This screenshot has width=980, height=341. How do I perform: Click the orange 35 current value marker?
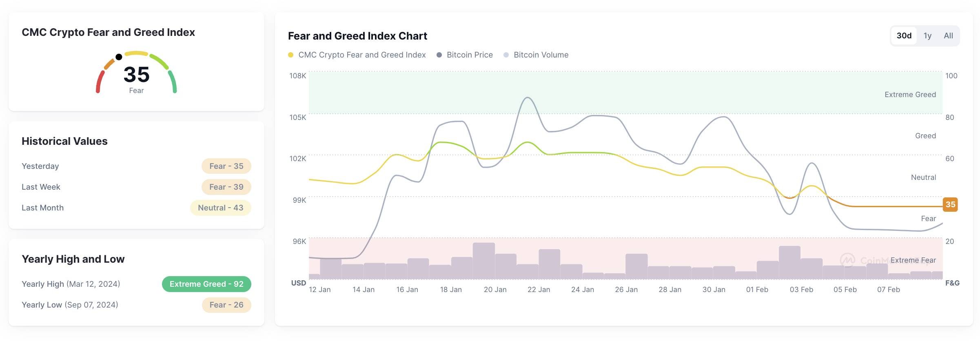pyautogui.click(x=950, y=205)
